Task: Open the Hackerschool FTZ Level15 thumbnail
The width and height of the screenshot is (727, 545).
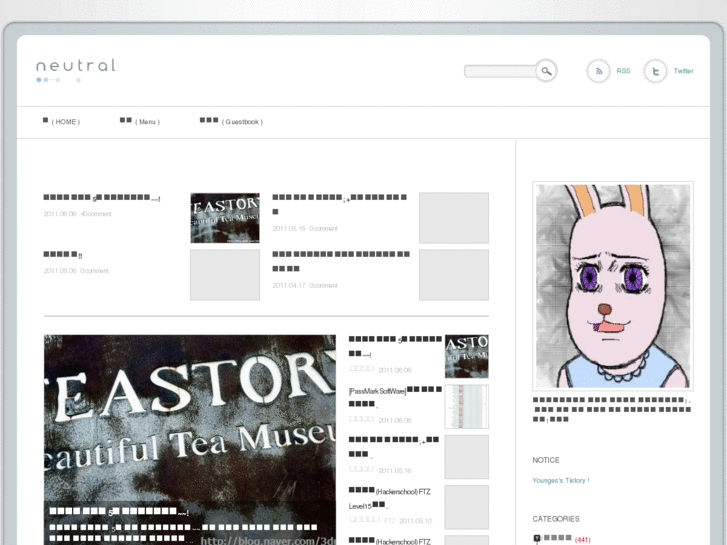Action: [x=466, y=507]
